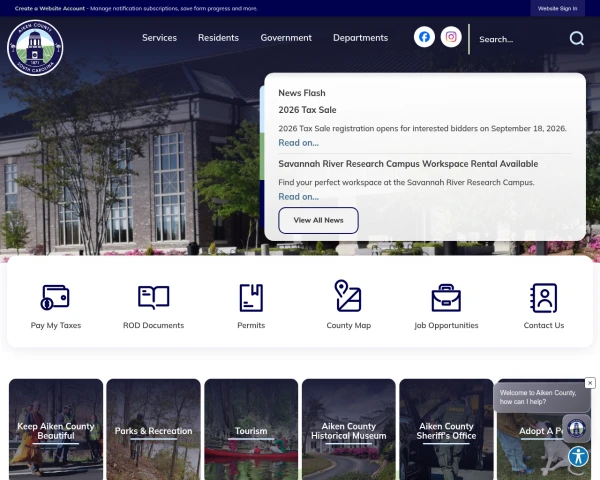Image resolution: width=600 pixels, height=480 pixels.
Task: Click Read on under 2026 Tax Sale
Action: (298, 143)
